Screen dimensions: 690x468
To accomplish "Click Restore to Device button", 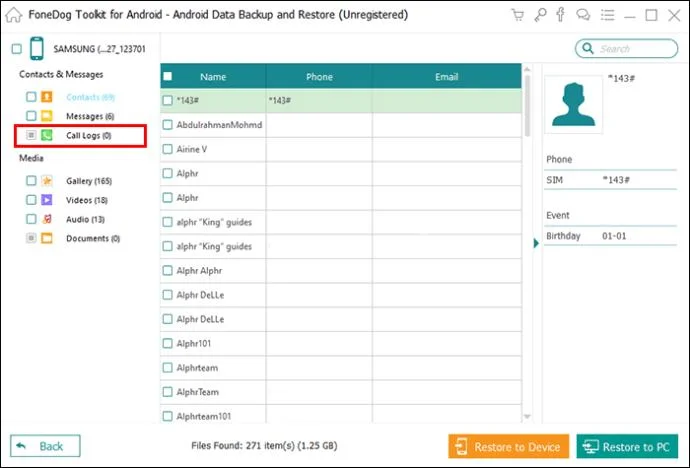I will tap(509, 446).
